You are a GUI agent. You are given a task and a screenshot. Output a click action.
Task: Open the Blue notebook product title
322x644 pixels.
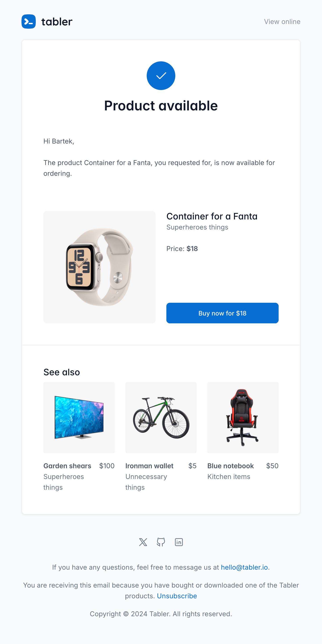[x=231, y=466]
